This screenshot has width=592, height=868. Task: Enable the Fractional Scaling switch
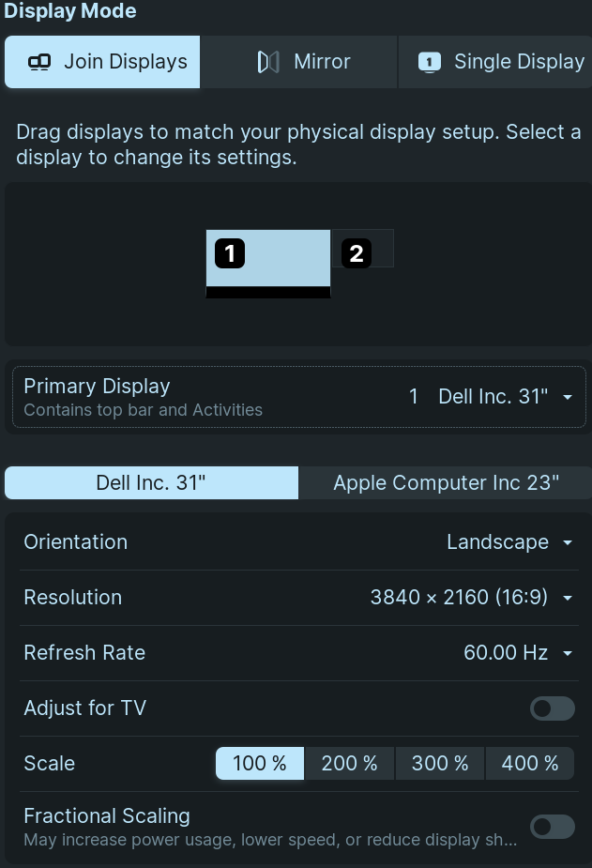tap(552, 826)
